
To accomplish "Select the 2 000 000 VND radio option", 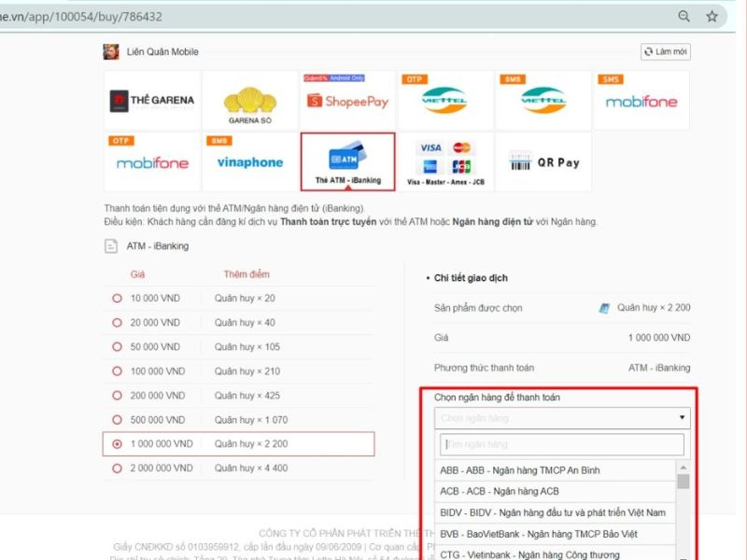I will point(117,469).
